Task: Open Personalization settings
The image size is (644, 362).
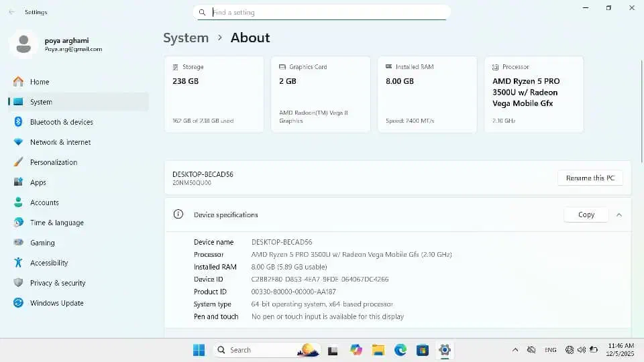Action: coord(78,162)
